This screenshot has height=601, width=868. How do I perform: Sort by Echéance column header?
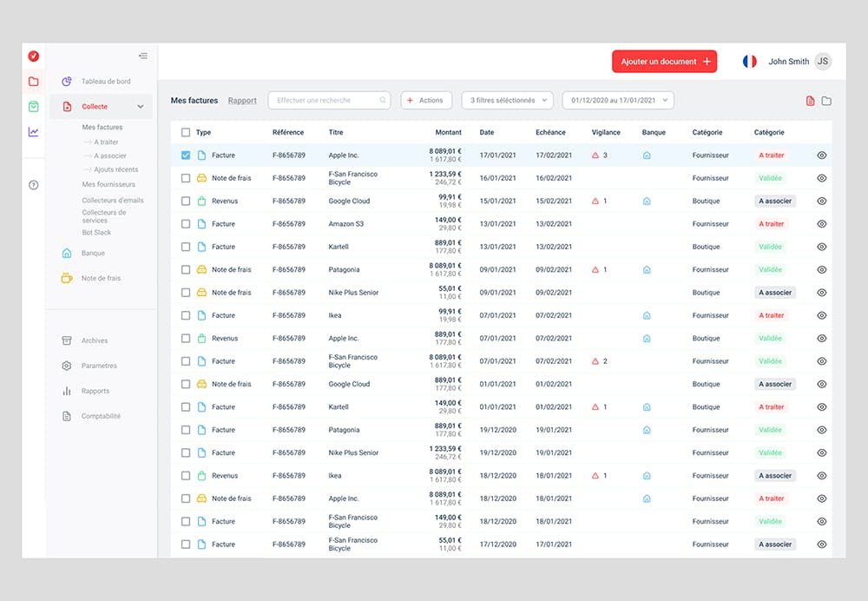tap(550, 132)
